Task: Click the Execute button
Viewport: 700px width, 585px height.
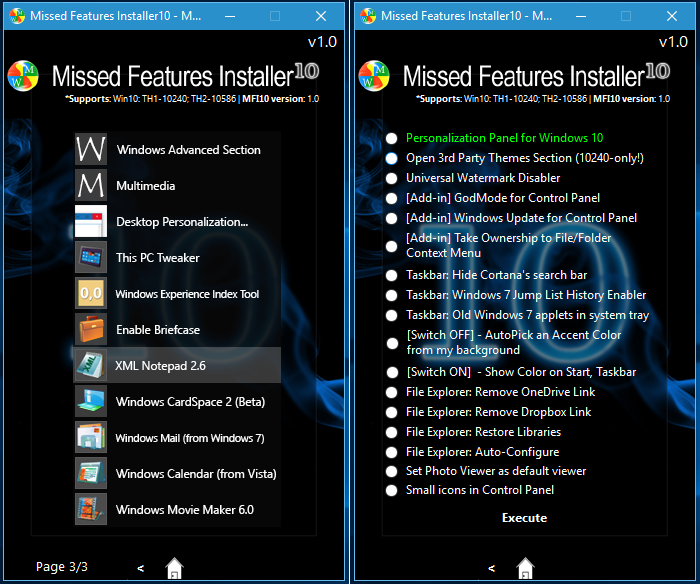Action: click(x=525, y=518)
